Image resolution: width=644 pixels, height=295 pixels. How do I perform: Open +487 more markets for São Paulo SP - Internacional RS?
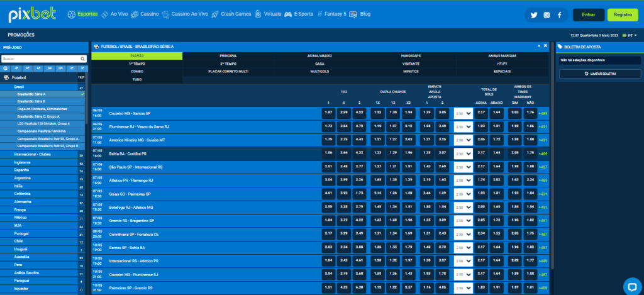click(543, 167)
